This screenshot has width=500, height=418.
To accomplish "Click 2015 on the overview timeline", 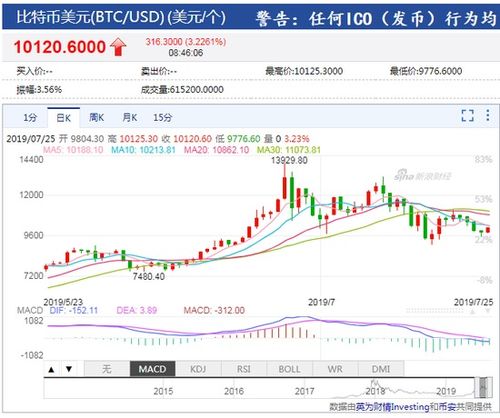I will click(163, 391).
